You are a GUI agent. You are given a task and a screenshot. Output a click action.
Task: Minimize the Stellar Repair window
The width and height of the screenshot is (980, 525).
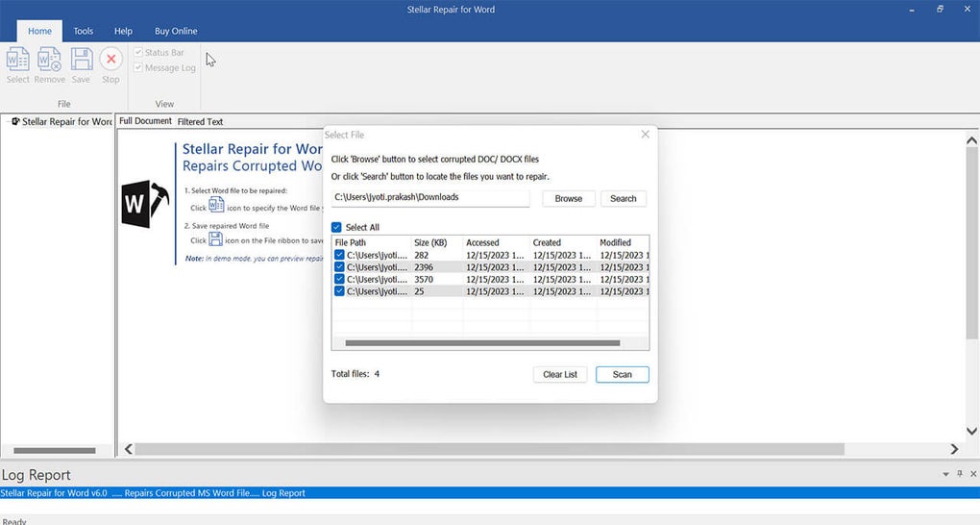pos(912,10)
